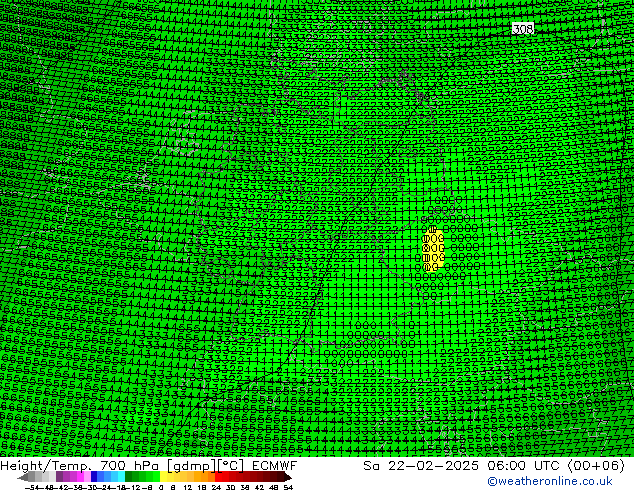Open the weatheronline.co.uk link
This screenshot has height=490, width=634.
549,481
